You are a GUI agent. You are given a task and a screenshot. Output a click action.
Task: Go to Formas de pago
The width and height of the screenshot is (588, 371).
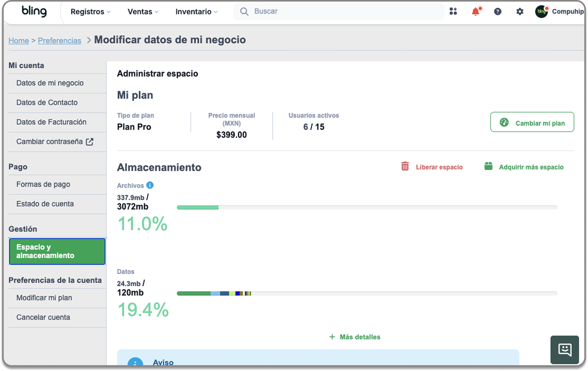tap(57, 184)
